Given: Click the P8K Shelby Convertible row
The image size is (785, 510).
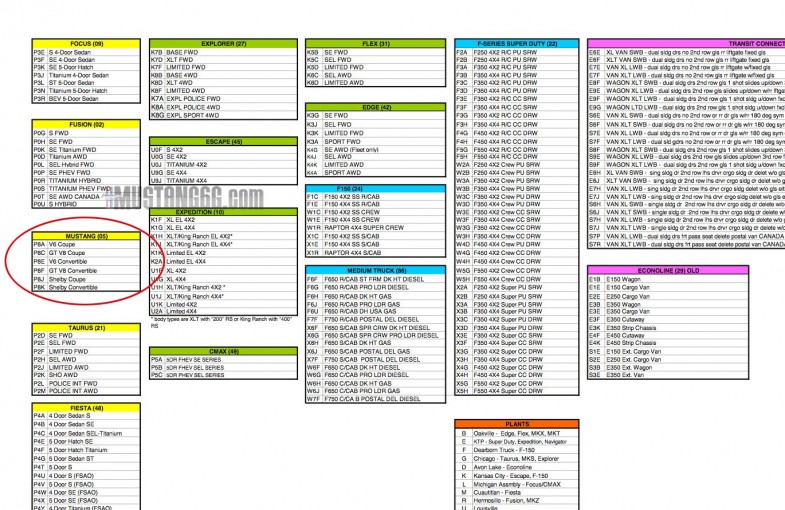Looking at the screenshot, I should [86, 287].
